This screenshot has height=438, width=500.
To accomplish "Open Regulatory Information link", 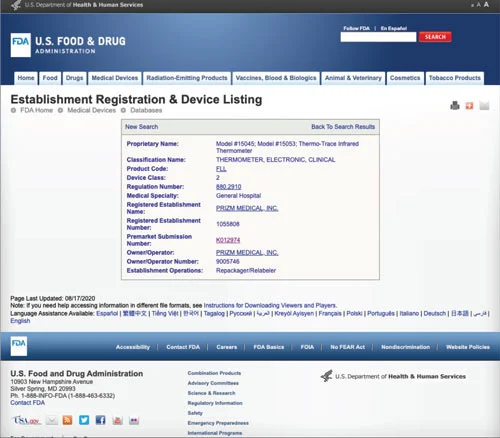I will (215, 403).
